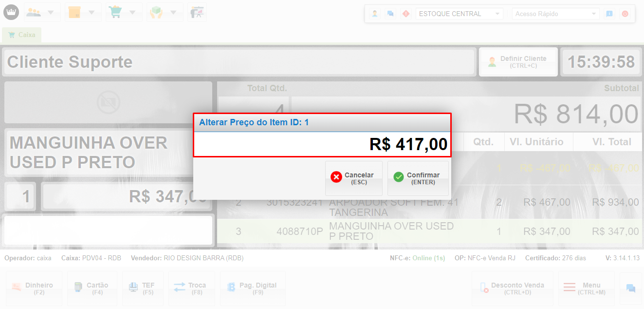Click the crown logo icon

click(x=11, y=12)
